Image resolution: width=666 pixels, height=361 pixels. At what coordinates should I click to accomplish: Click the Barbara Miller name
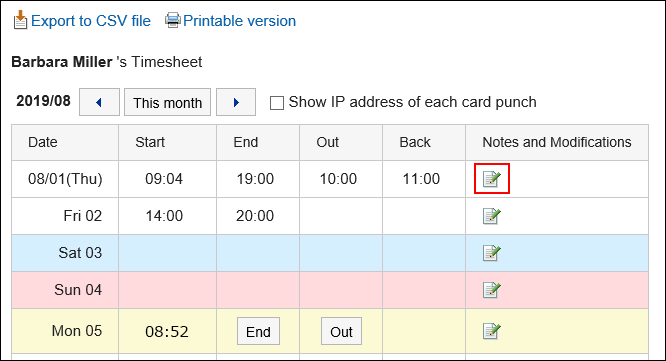(x=62, y=62)
